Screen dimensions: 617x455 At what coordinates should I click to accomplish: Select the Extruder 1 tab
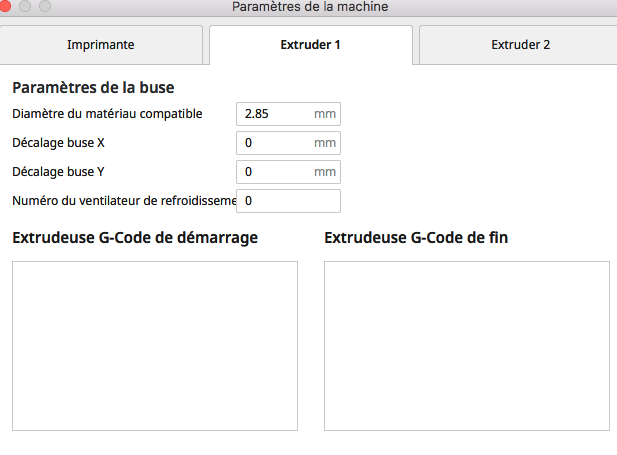(x=311, y=45)
